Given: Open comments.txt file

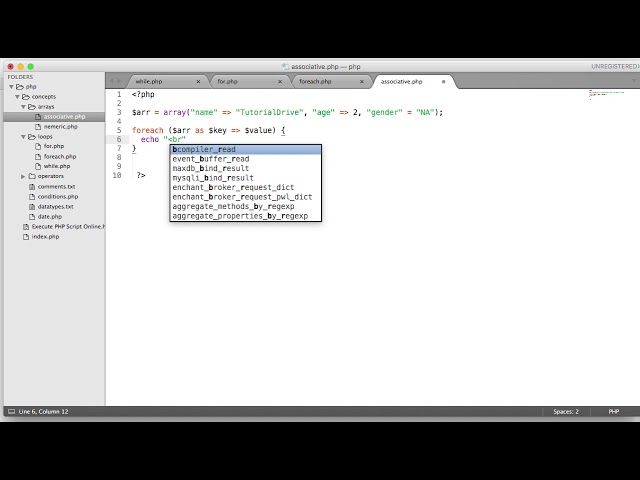Looking at the screenshot, I should click(56, 187).
